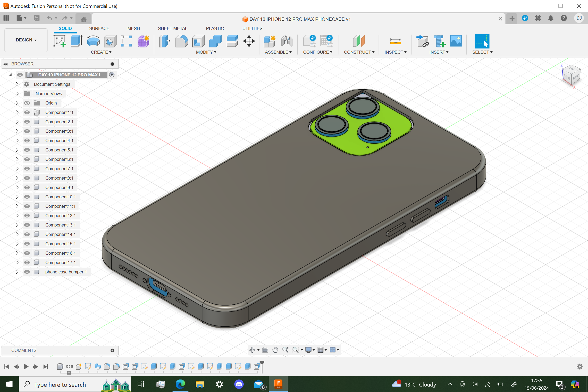The width and height of the screenshot is (588, 392).
Task: Click the Save icon
Action: point(37,18)
